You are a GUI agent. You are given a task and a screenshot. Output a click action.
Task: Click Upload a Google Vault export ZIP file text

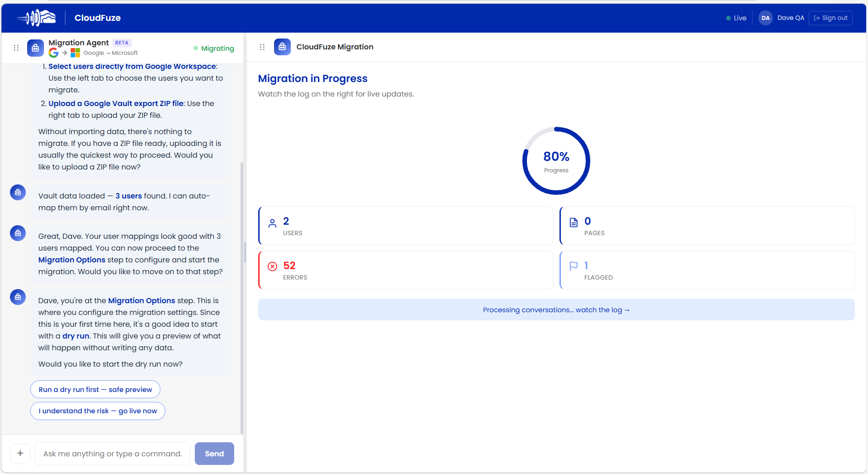tap(116, 103)
